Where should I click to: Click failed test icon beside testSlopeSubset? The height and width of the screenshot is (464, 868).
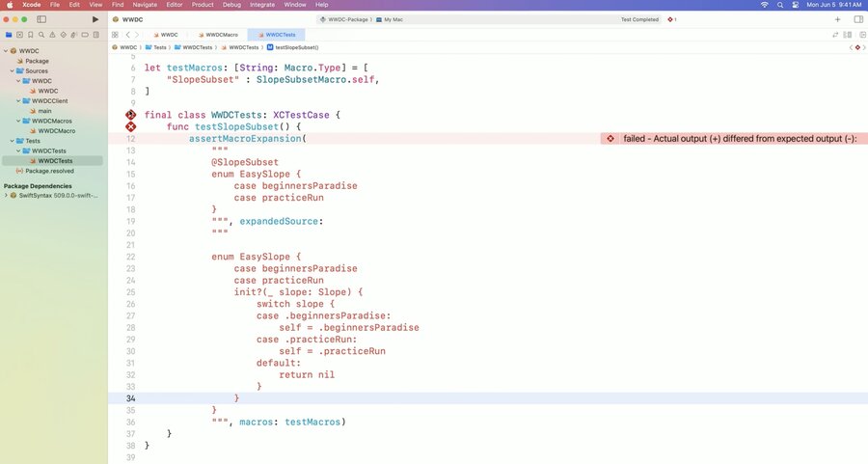130,126
